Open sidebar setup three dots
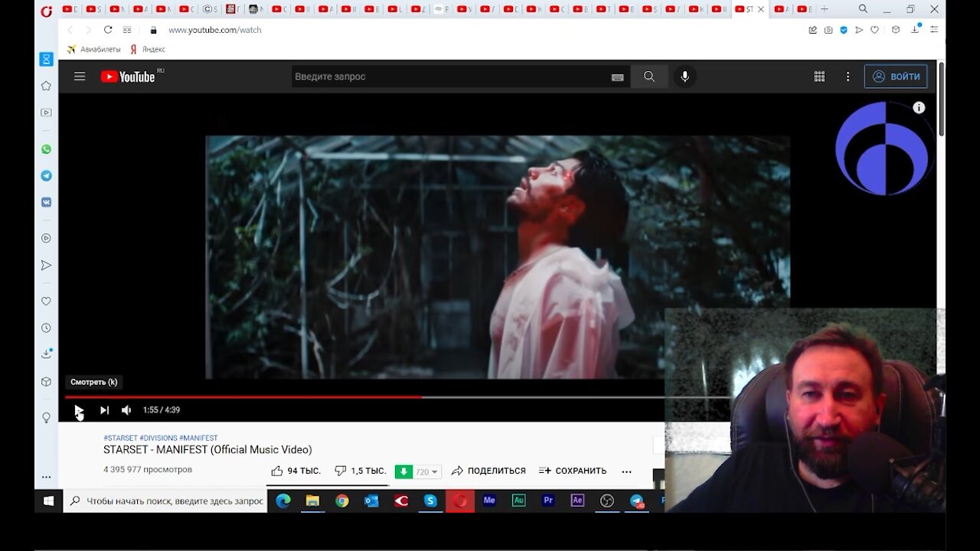 [46, 477]
